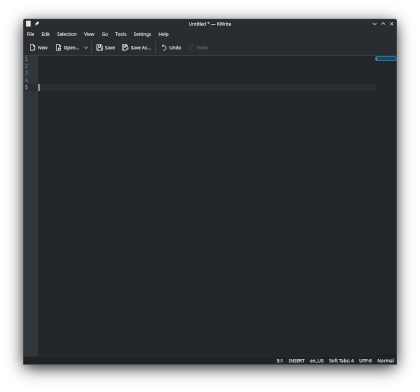Viewport: 420px width, 392px height.
Task: Click line number 5 in the gutter
Action: tap(26, 87)
